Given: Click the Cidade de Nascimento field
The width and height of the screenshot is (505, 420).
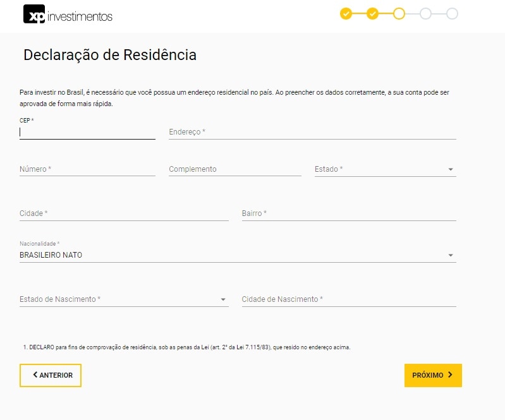Looking at the screenshot, I should pyautogui.click(x=348, y=299).
